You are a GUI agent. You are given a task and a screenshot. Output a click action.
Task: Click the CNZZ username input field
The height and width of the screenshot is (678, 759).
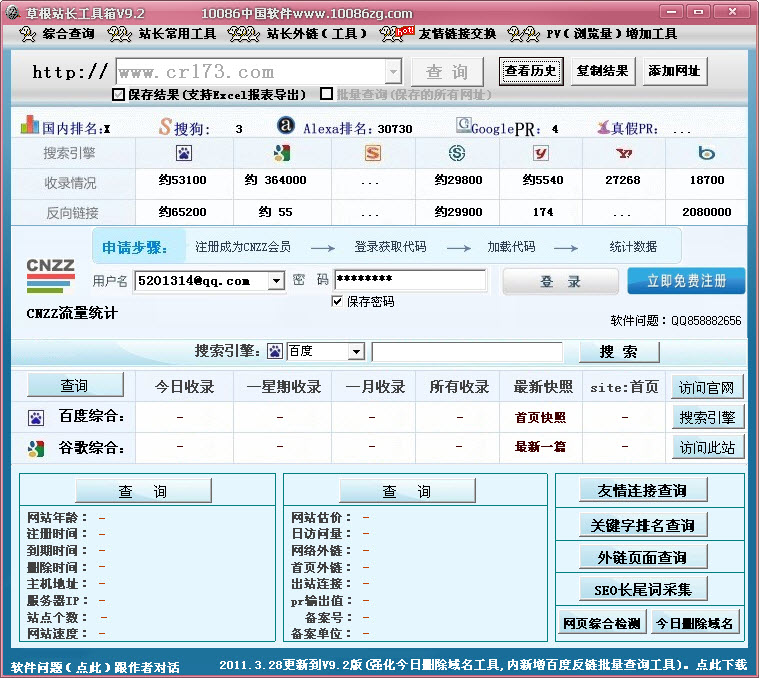(202, 281)
